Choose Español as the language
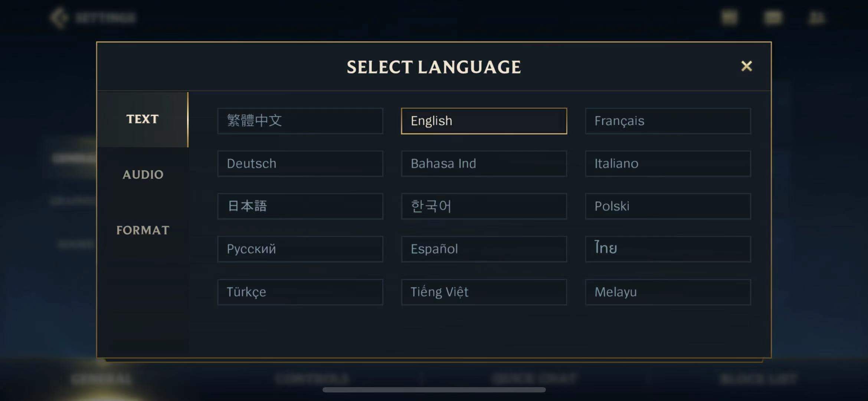 tap(484, 249)
